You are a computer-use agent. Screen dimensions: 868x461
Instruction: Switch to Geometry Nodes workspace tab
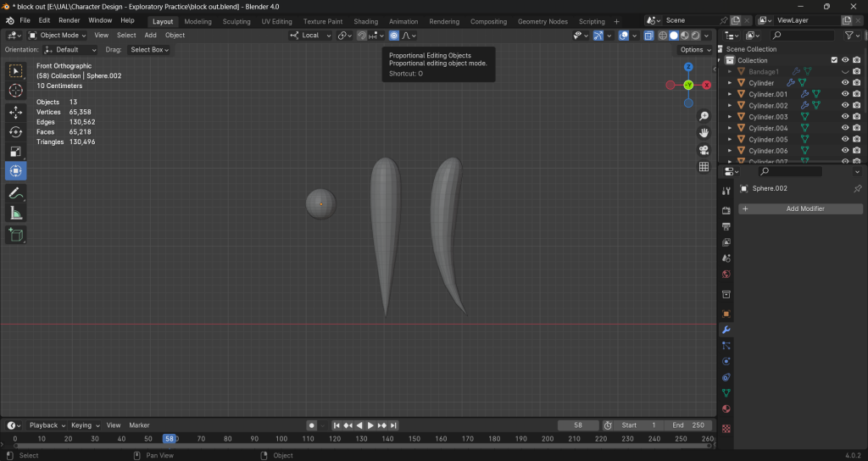point(542,21)
